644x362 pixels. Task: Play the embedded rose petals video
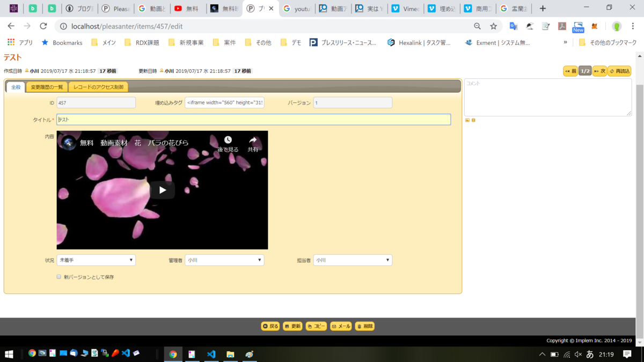coord(162,190)
